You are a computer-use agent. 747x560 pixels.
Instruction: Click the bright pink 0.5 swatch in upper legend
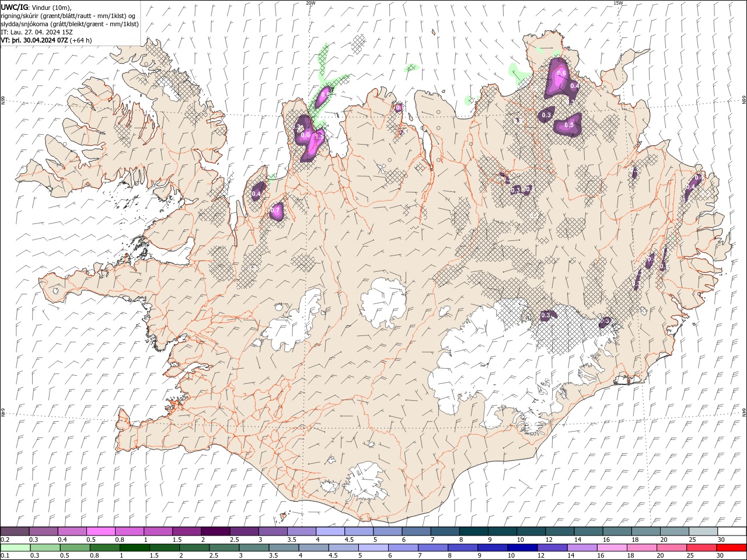[100, 531]
